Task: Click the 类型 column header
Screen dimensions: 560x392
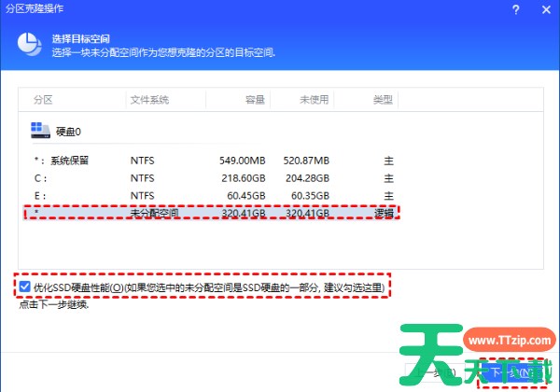Action: click(383, 99)
